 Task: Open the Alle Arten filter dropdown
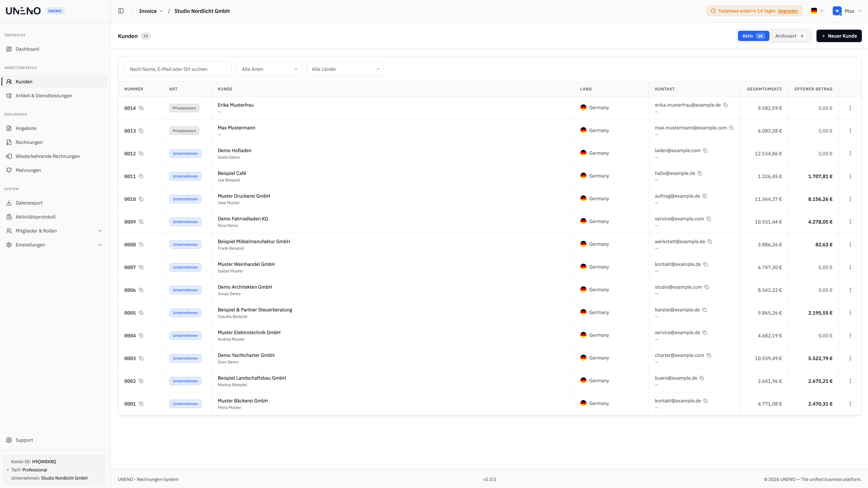pos(269,69)
